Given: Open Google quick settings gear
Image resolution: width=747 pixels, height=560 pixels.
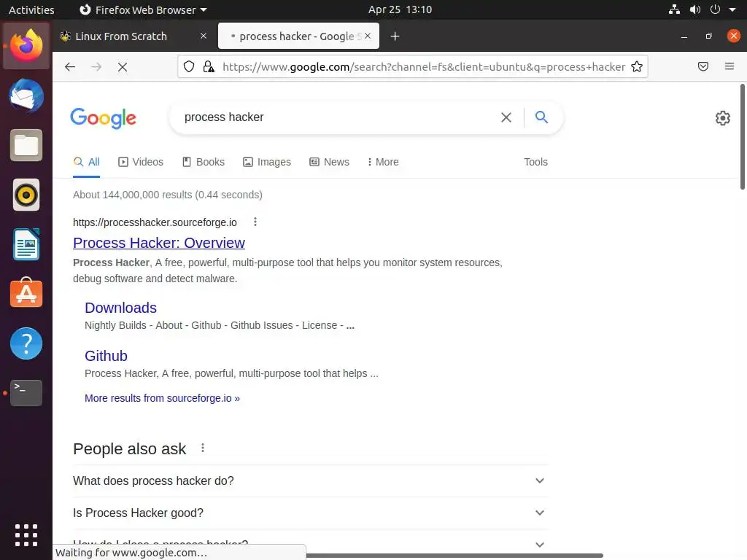Looking at the screenshot, I should tap(723, 118).
